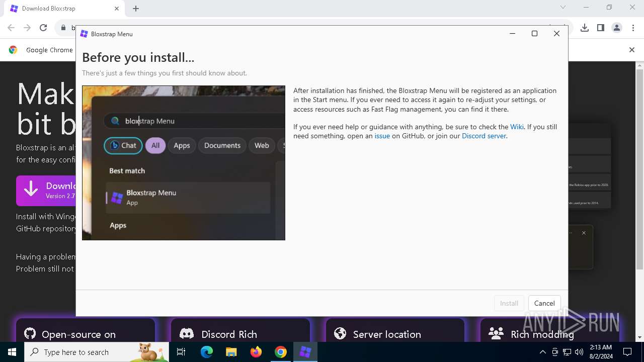Click the Chrome logo in info bar
The width and height of the screenshot is (644, 362).
[13, 50]
